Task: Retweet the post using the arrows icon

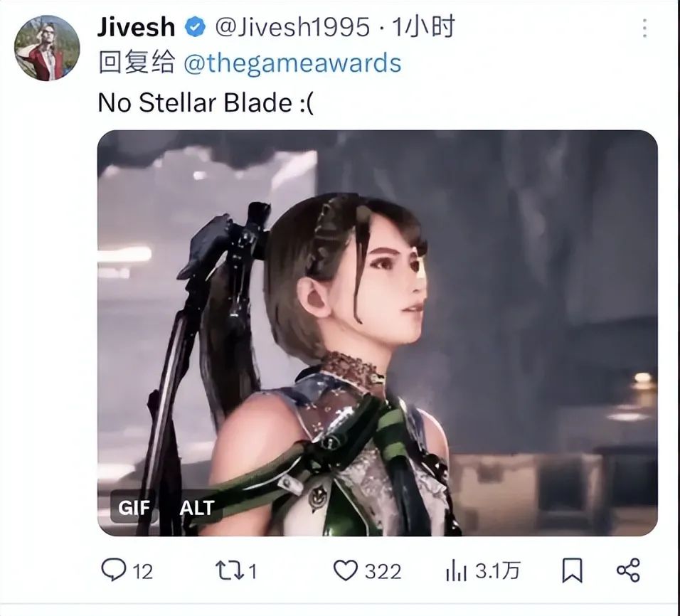Action: (x=230, y=570)
